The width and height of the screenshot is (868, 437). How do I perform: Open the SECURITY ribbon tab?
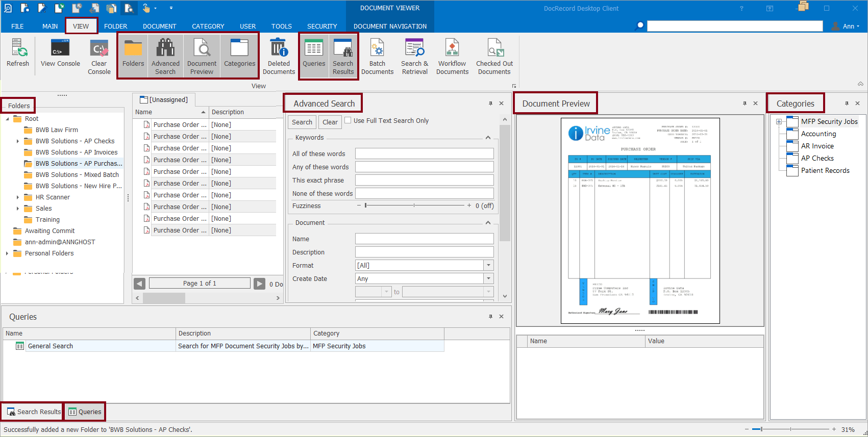tap(322, 26)
